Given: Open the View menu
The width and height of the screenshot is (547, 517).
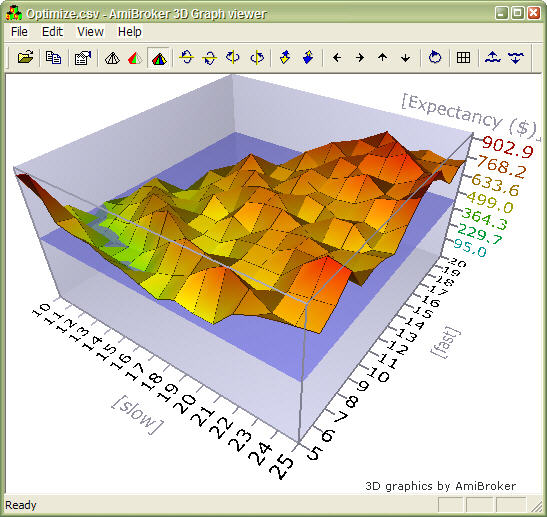Looking at the screenshot, I should (x=90, y=32).
